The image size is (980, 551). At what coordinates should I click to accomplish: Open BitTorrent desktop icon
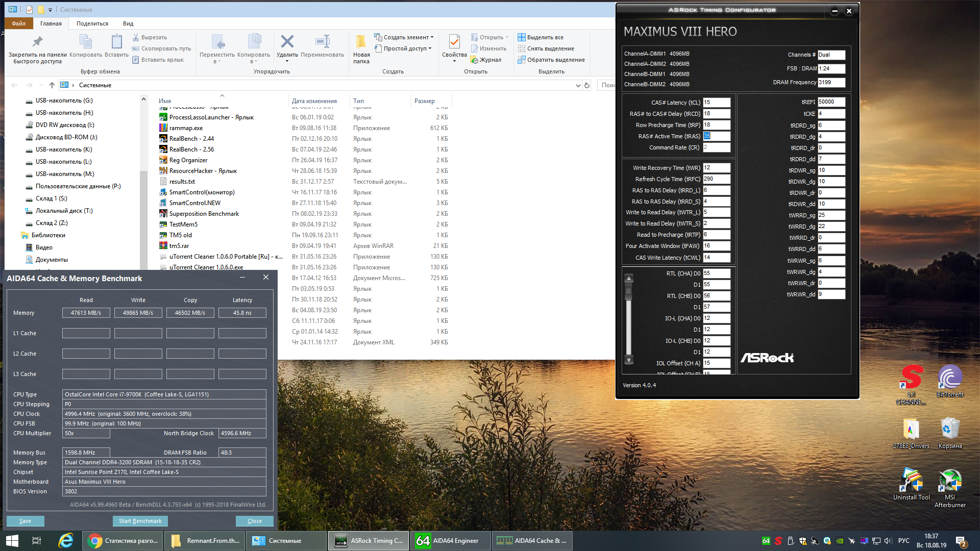949,379
